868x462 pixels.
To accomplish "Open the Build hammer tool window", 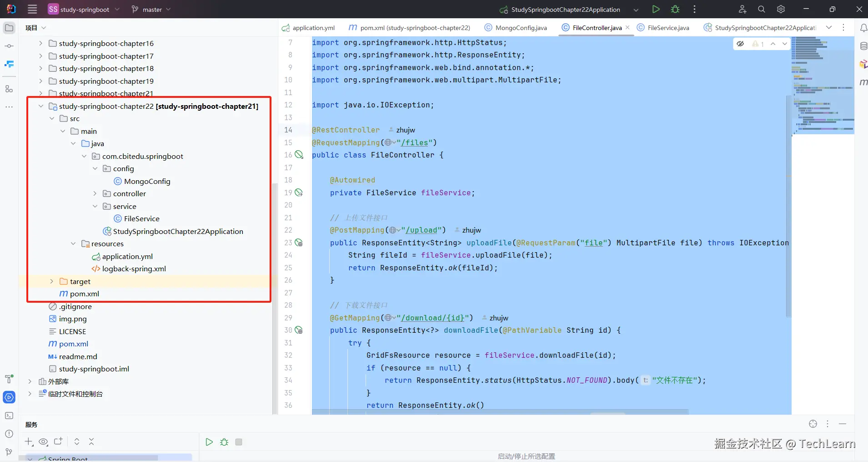I will pos(9,379).
